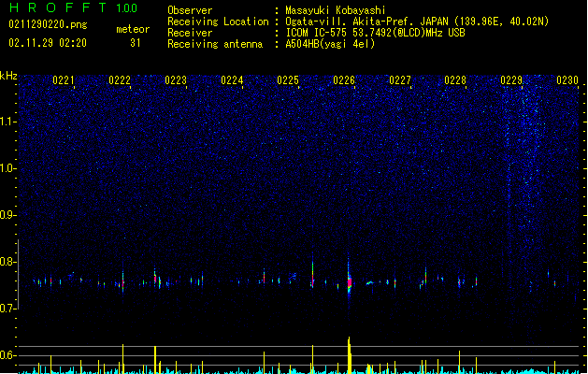The width and height of the screenshot is (588, 374).
Task: Click the HROFFT 1.00 title text
Action: [x=74, y=7]
